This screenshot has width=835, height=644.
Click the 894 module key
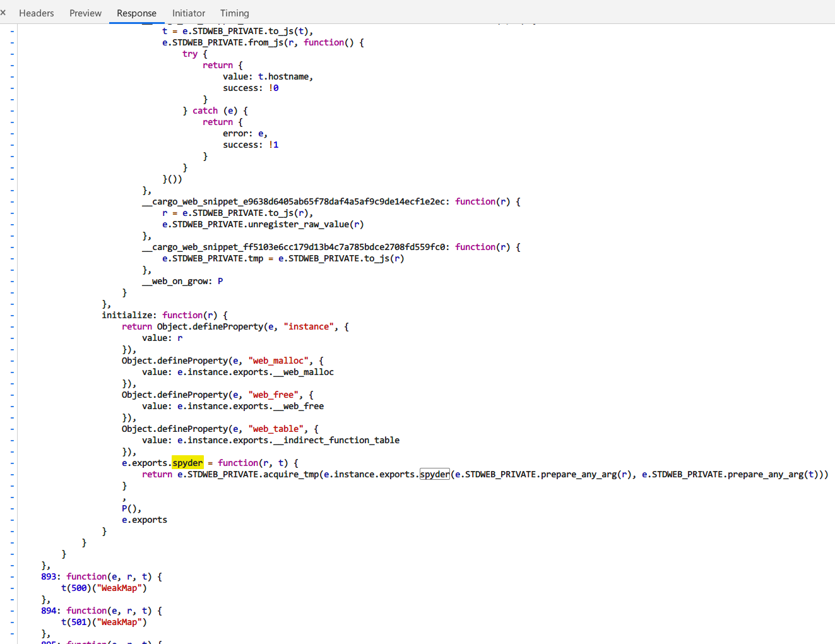pos(49,611)
